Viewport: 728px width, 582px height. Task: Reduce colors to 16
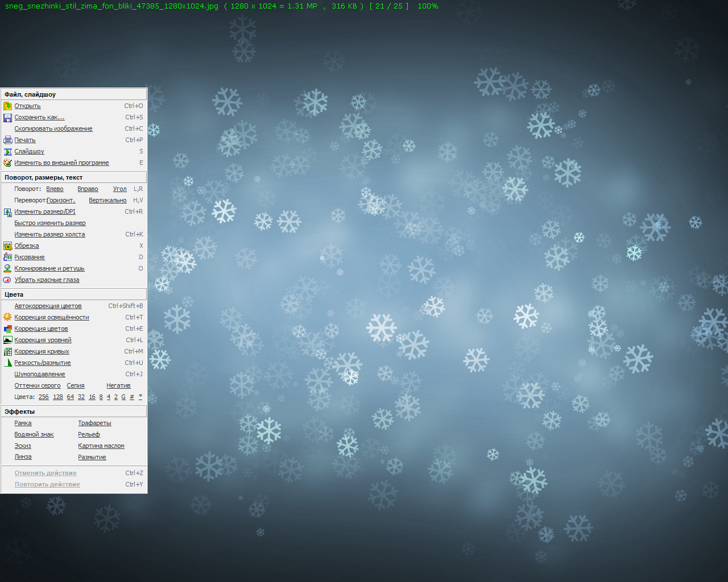pyautogui.click(x=92, y=397)
